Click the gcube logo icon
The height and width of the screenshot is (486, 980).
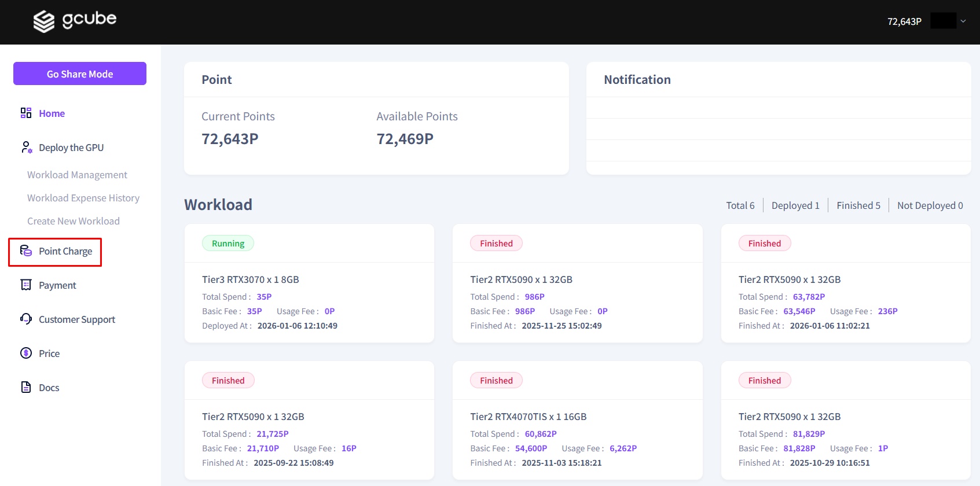pyautogui.click(x=44, y=21)
